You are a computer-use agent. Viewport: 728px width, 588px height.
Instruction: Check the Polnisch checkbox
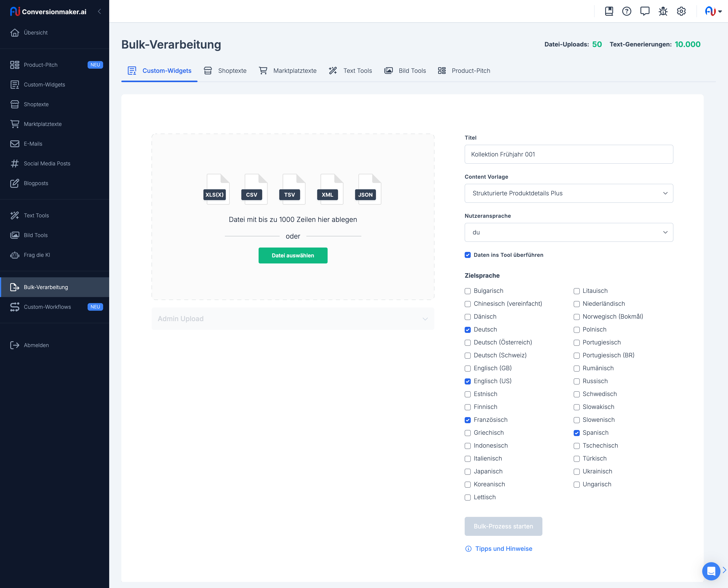[x=577, y=330]
